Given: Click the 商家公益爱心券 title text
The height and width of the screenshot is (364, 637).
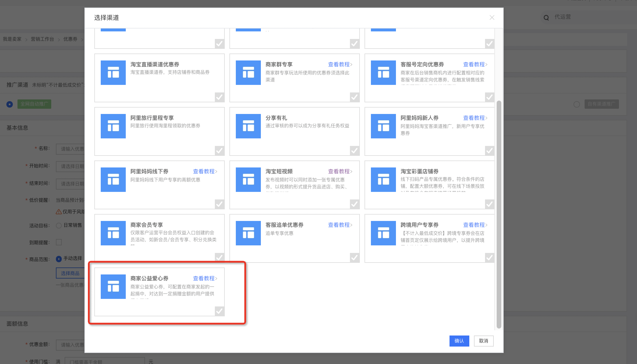Looking at the screenshot, I should [x=149, y=279].
